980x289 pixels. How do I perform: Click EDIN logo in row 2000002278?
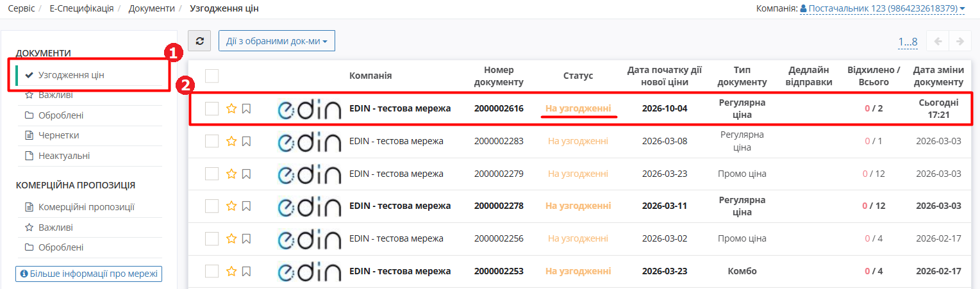coord(310,206)
